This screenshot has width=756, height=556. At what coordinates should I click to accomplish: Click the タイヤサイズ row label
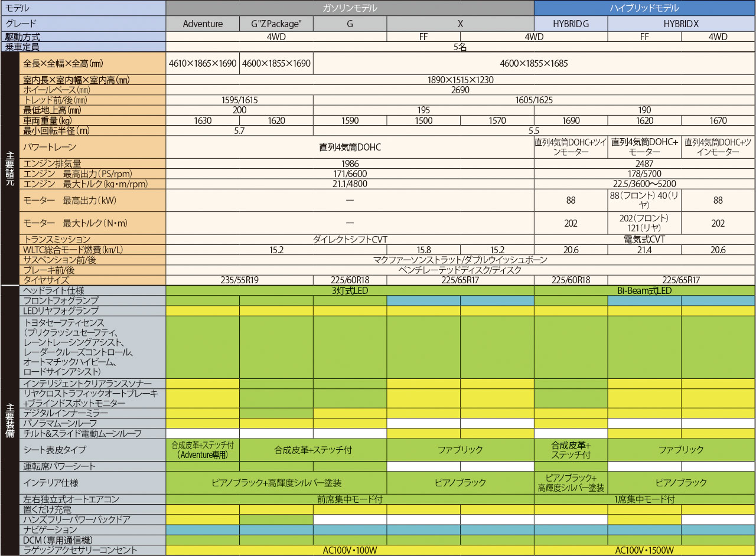pyautogui.click(x=93, y=280)
